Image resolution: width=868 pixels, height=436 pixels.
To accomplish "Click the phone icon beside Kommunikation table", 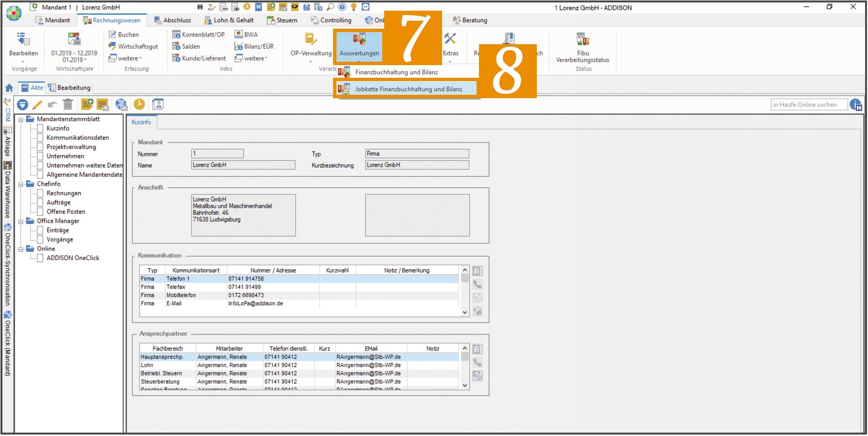I will click(x=478, y=284).
